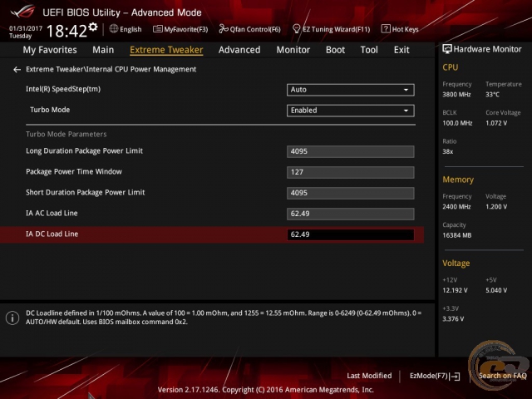Click the Hardware Monitor screen icon
This screenshot has height=399, width=532.
pyautogui.click(x=447, y=49)
